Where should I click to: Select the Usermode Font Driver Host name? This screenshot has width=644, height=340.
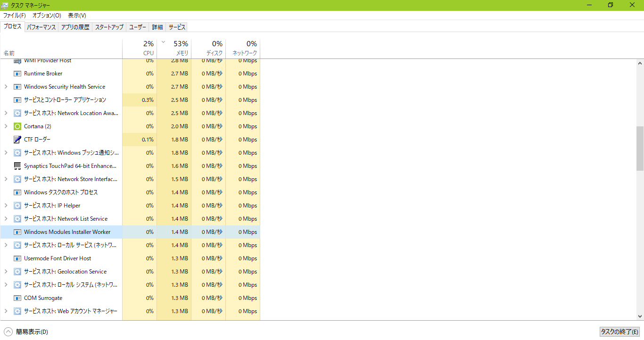point(58,258)
